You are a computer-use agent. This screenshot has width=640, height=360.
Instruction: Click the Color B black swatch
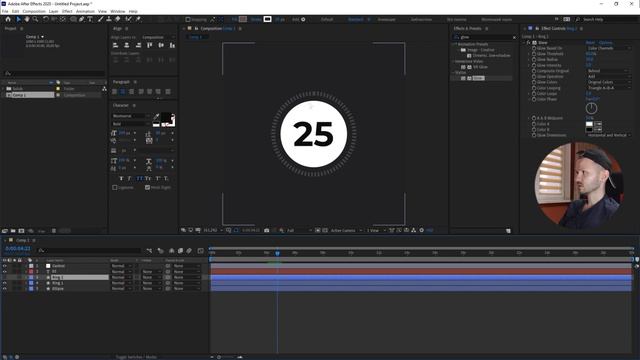click(x=589, y=129)
